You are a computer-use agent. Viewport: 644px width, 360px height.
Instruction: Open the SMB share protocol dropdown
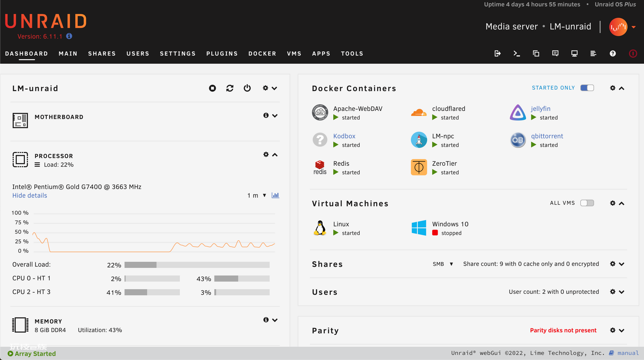coord(443,264)
